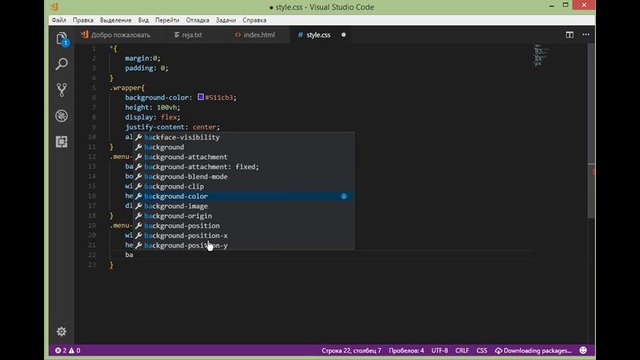The height and width of the screenshot is (360, 640).
Task: Change indentation via Пробелов: 4
Action: coord(406,350)
